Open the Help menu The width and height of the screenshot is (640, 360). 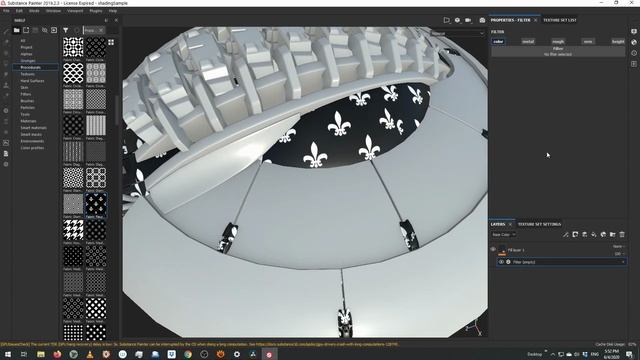(113, 11)
